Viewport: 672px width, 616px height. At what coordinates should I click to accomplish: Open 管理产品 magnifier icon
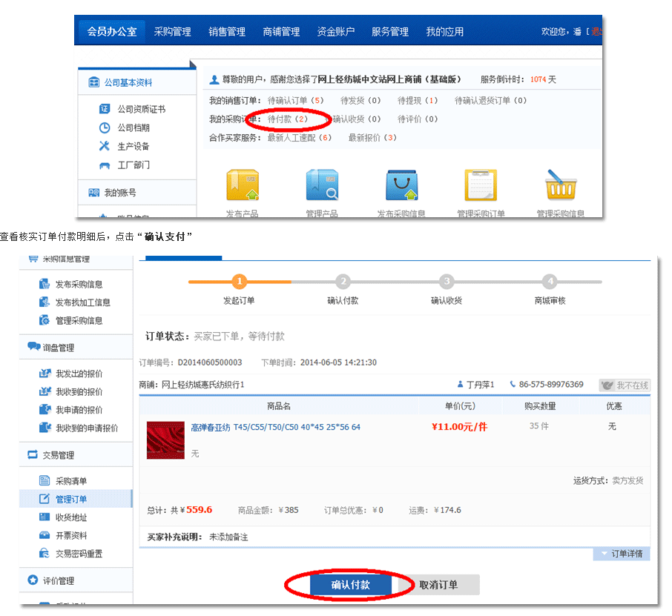click(322, 186)
